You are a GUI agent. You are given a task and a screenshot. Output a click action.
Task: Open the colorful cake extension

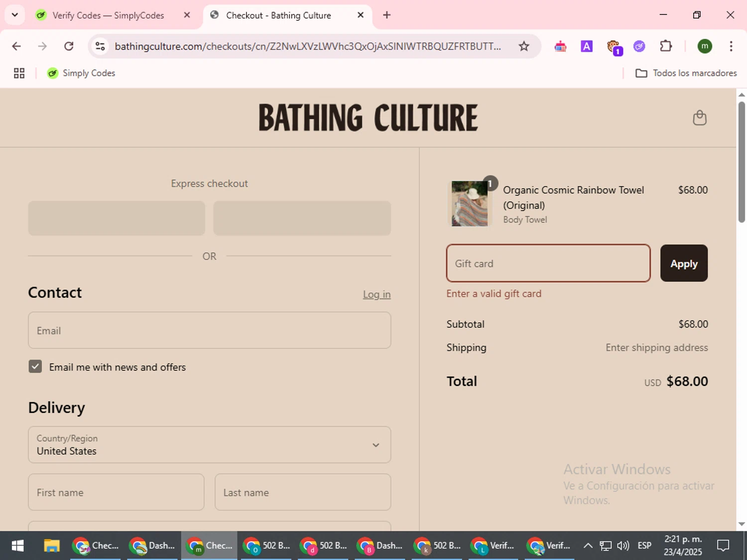pyautogui.click(x=560, y=46)
